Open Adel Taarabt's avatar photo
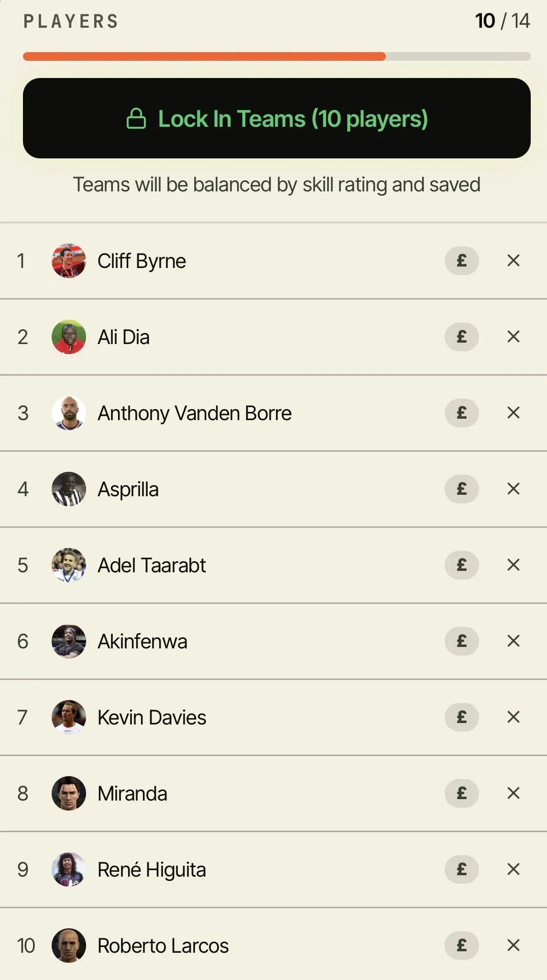The image size is (547, 980). pos(69,565)
